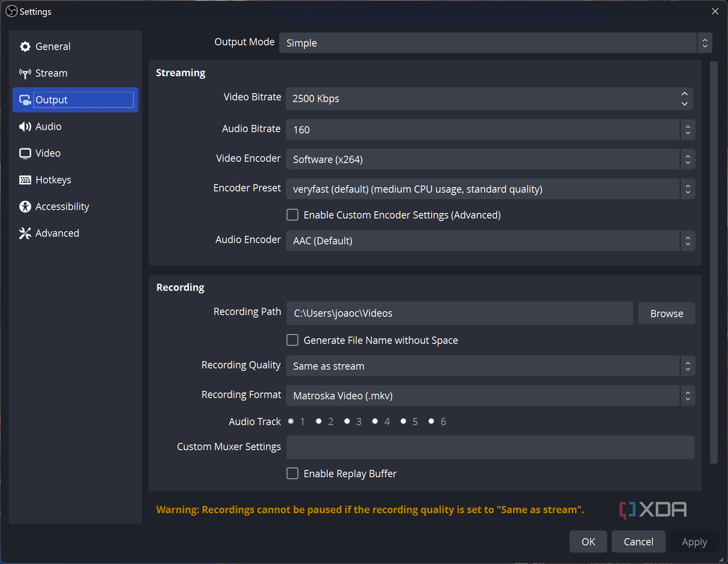Click the Hotkeys keyboard icon
The width and height of the screenshot is (728, 564).
(25, 180)
